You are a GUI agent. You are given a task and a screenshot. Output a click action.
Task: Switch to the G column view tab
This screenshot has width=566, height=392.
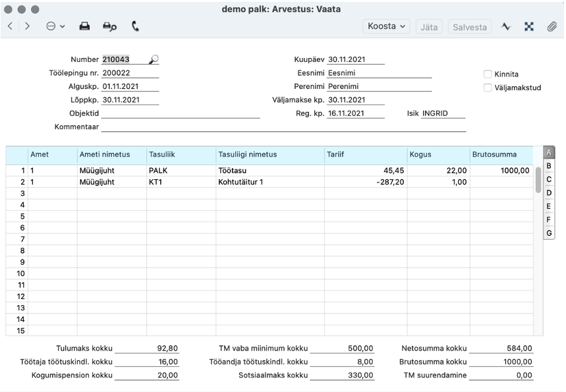[549, 233]
